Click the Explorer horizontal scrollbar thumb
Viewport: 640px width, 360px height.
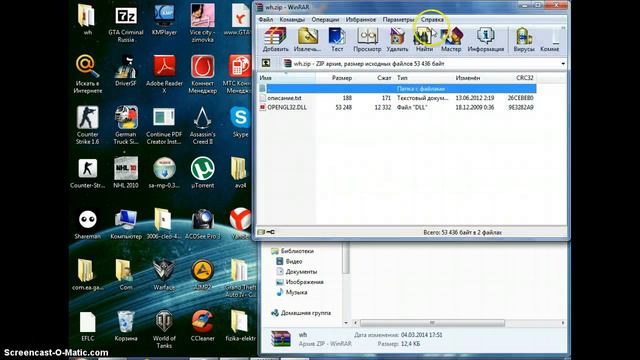coord(432,323)
